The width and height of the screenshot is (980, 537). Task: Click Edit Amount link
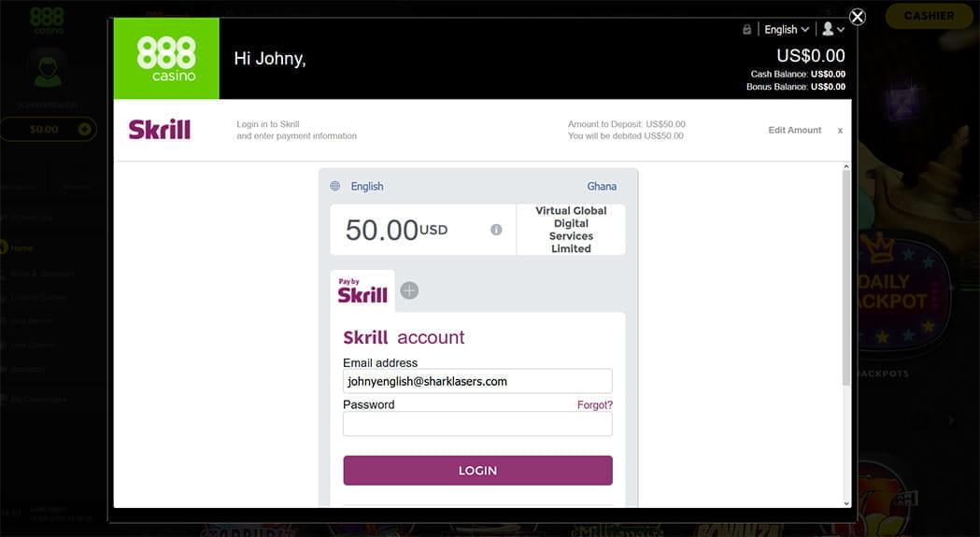pyautogui.click(x=794, y=130)
